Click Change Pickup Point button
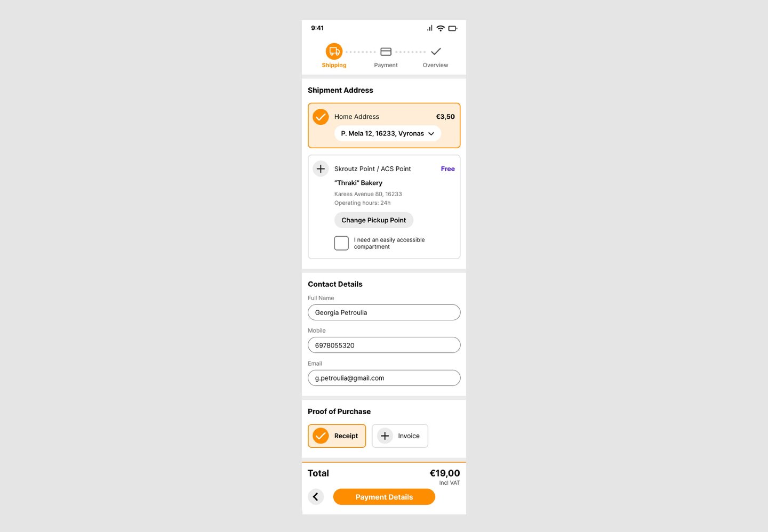 pyautogui.click(x=374, y=220)
